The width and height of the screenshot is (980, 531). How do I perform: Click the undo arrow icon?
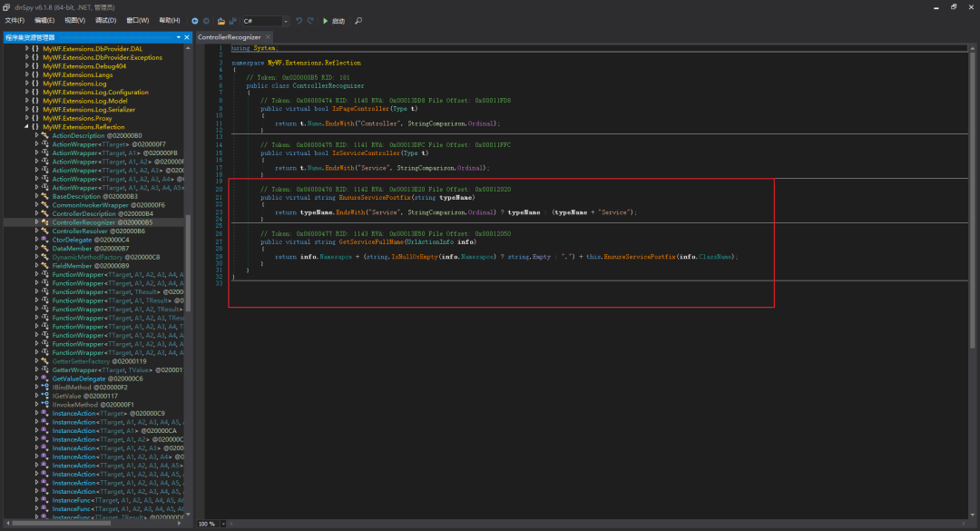pos(299,21)
